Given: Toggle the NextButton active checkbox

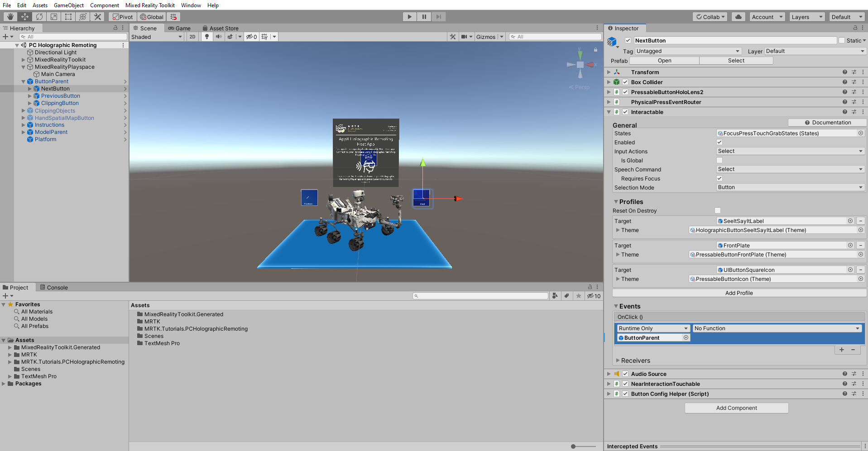Looking at the screenshot, I should coord(628,40).
